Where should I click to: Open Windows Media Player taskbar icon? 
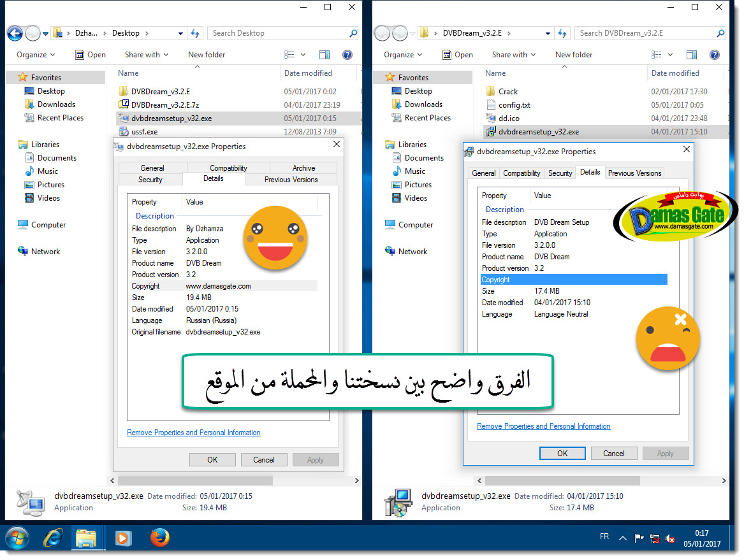(x=123, y=538)
